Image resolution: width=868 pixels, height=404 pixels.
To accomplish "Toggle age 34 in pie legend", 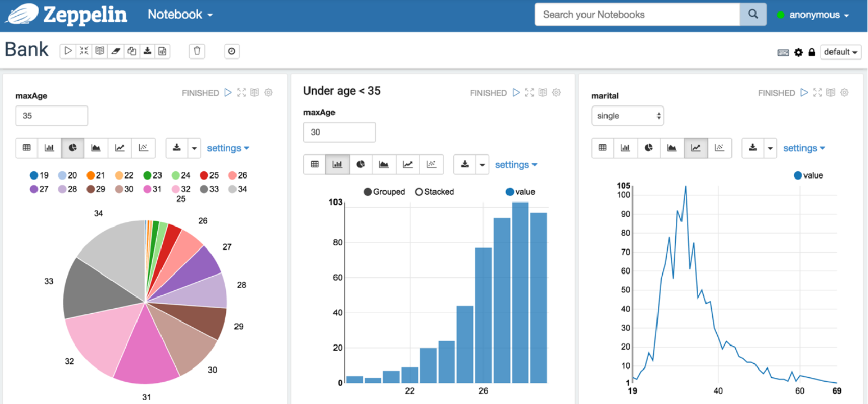I will 238,189.
